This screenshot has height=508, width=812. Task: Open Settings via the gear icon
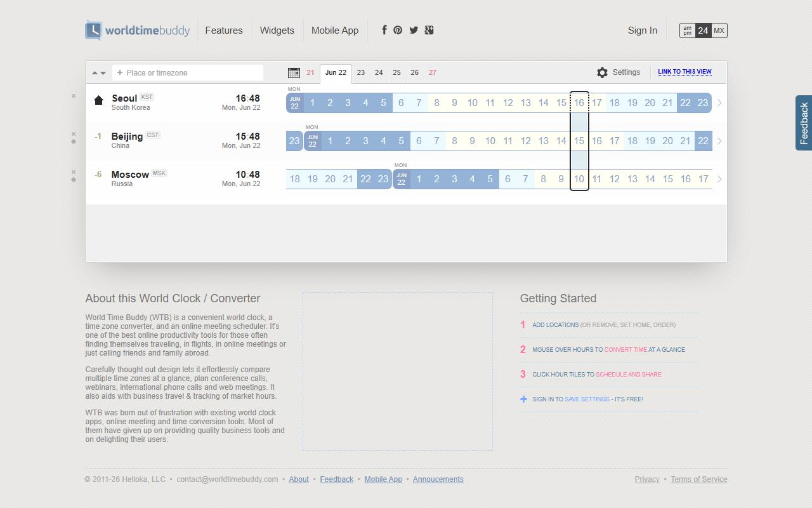click(x=602, y=72)
